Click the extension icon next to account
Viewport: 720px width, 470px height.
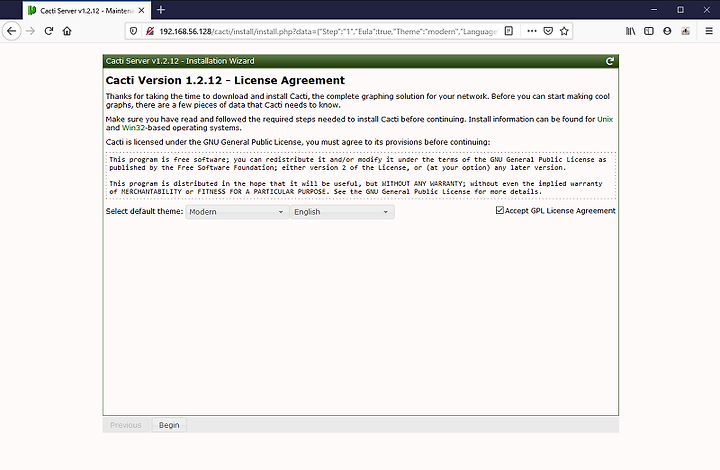pyautogui.click(x=686, y=31)
